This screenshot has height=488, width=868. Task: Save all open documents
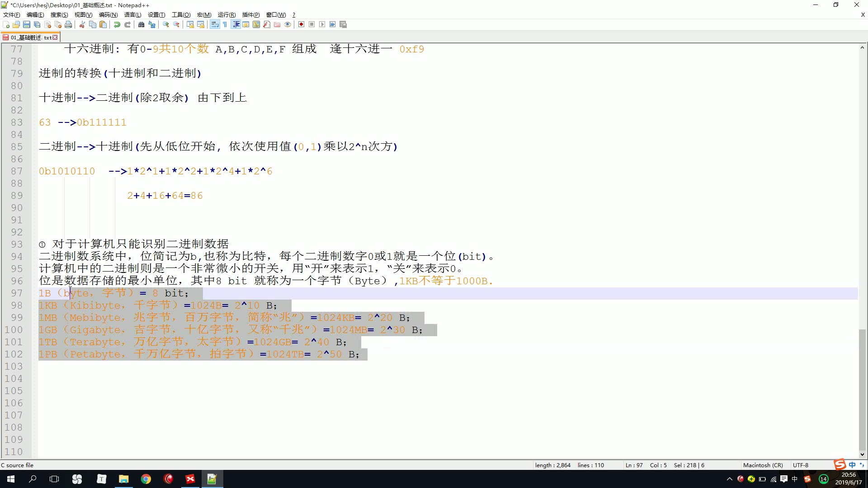pyautogui.click(x=37, y=24)
